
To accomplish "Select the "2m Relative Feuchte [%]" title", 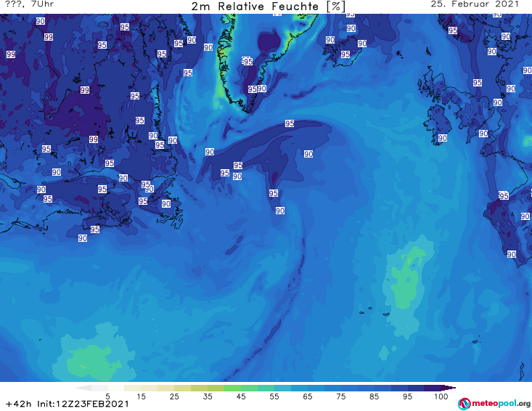I will 269,6.
